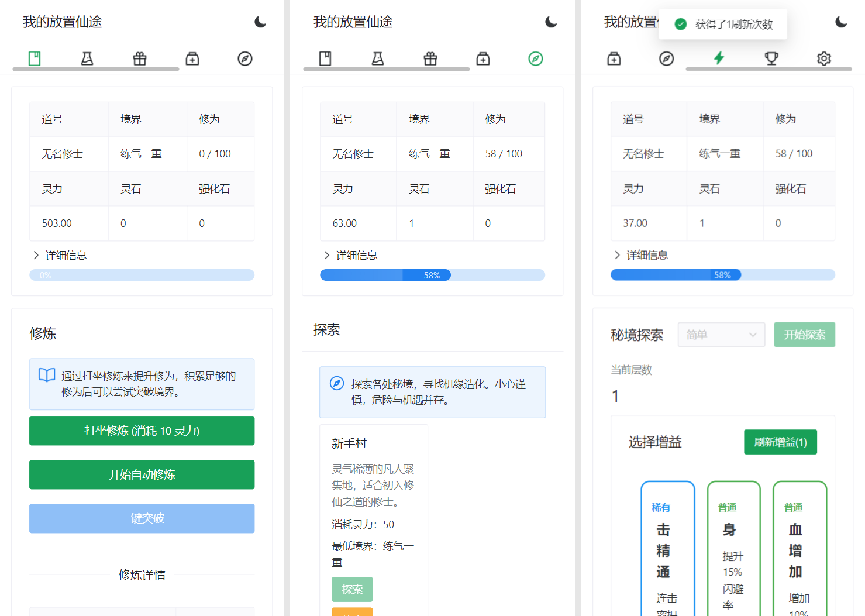Toggle the moon icon in the middle panel

click(550, 22)
